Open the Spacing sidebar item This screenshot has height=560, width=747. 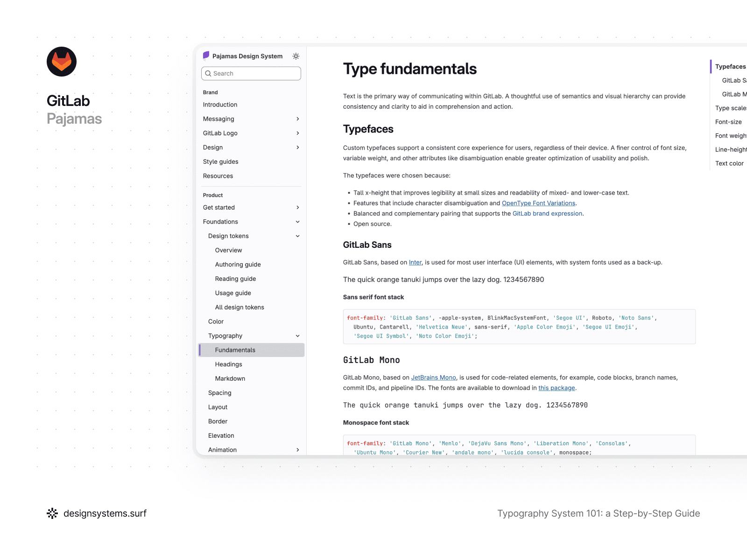(219, 393)
